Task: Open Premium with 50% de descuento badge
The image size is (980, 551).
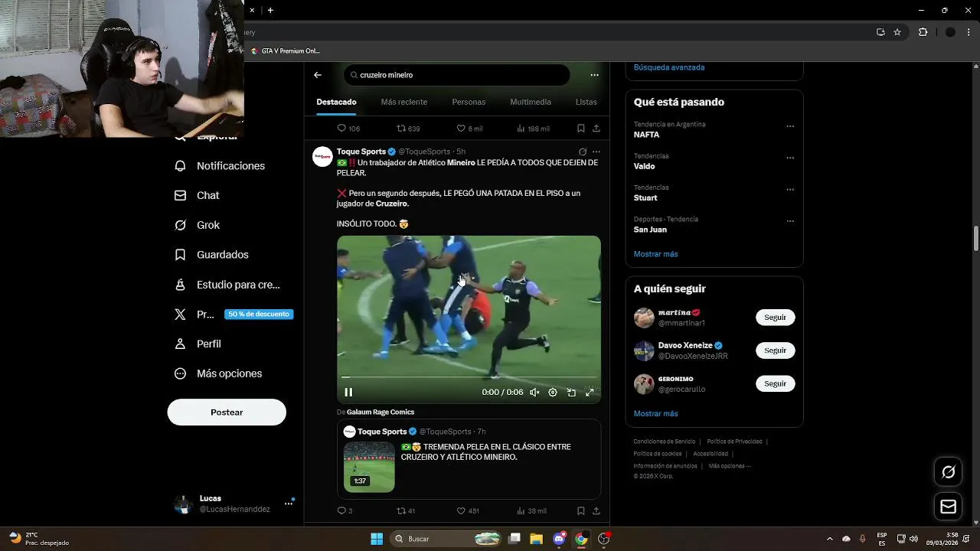Action: [x=234, y=314]
